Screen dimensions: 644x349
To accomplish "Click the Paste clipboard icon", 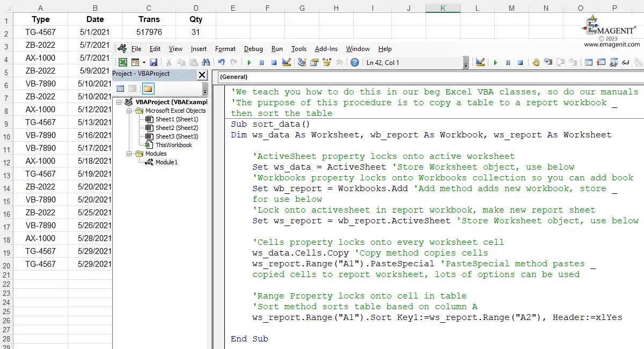I will point(193,62).
